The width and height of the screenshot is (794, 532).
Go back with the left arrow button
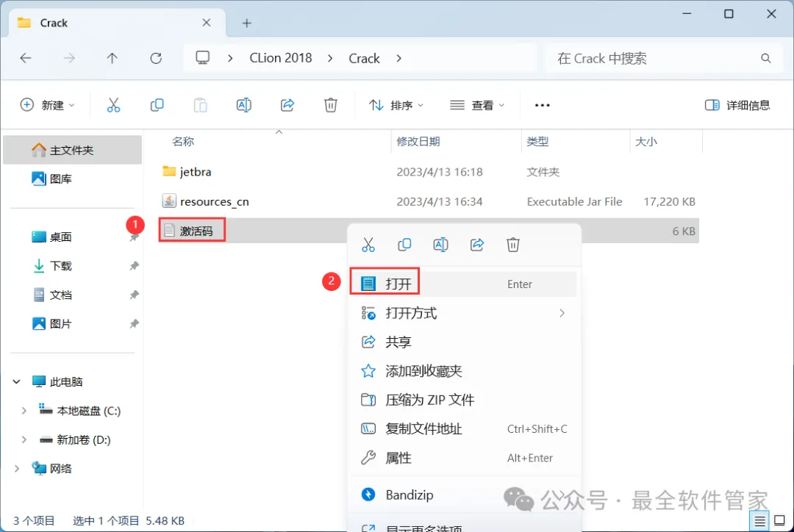click(x=25, y=58)
